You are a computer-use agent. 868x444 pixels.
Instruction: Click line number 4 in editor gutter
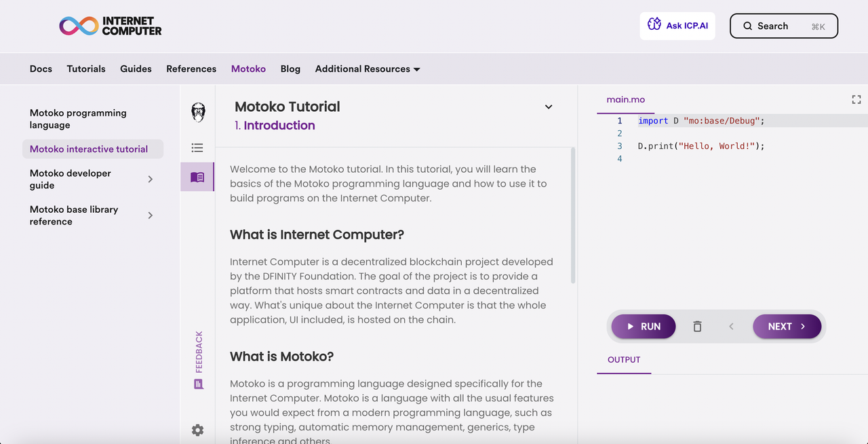pyautogui.click(x=619, y=159)
